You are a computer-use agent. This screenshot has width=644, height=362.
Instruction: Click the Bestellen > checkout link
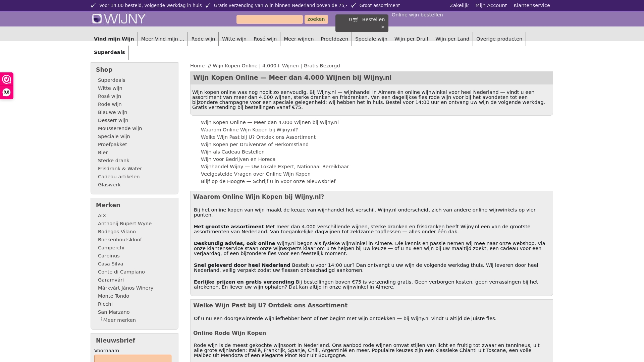374,23
